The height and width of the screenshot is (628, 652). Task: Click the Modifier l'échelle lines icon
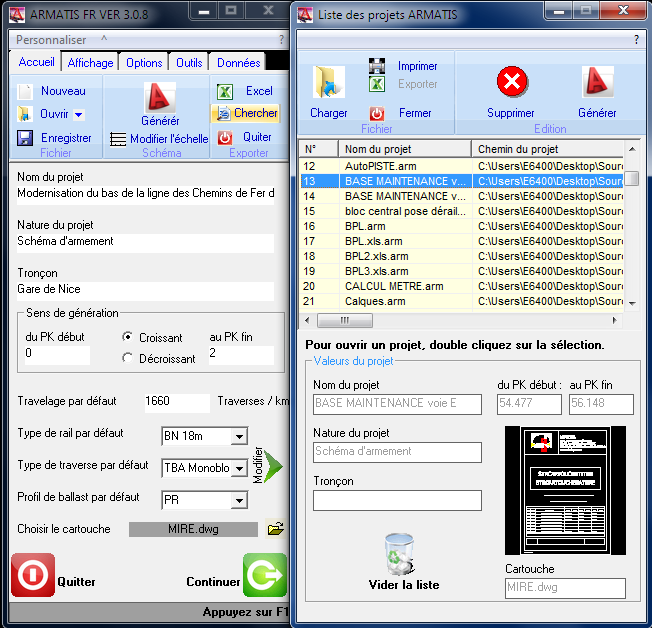click(x=118, y=139)
